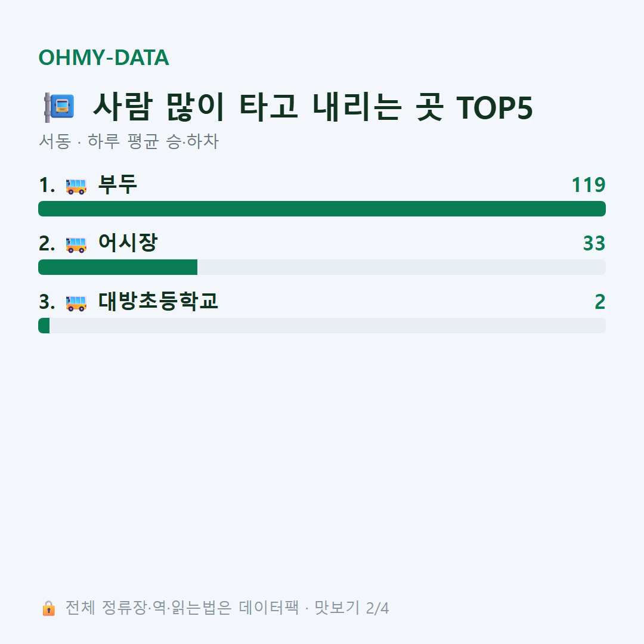Click the value 2 for 대방초등학교
This screenshot has height=644, width=644.
(x=600, y=302)
